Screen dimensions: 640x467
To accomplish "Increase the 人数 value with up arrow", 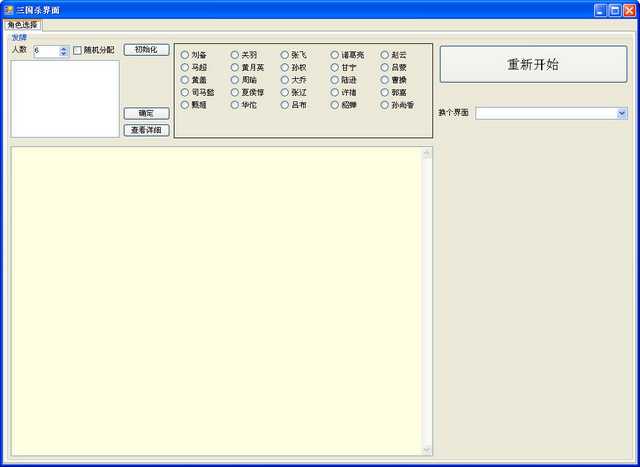I will pos(64,47).
